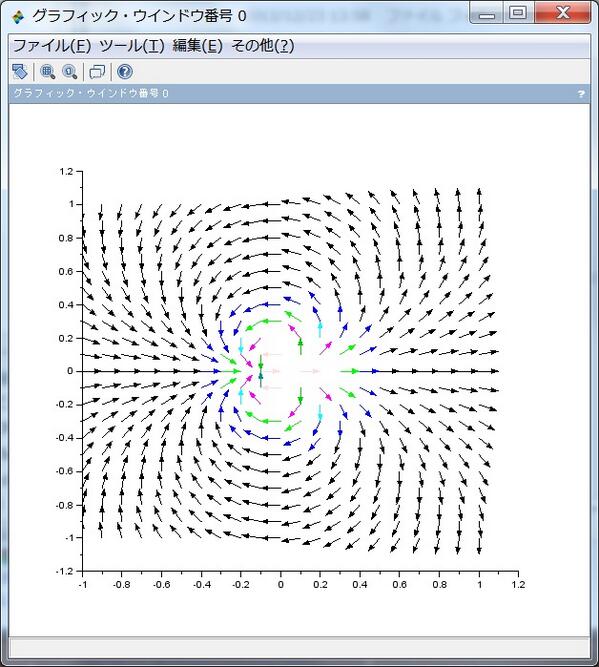Open help via the blue question mark icon
The width and height of the screenshot is (599, 667).
[125, 71]
